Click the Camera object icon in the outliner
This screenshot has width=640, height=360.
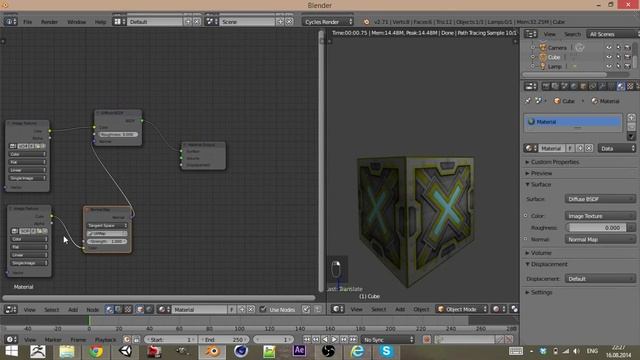click(543, 48)
